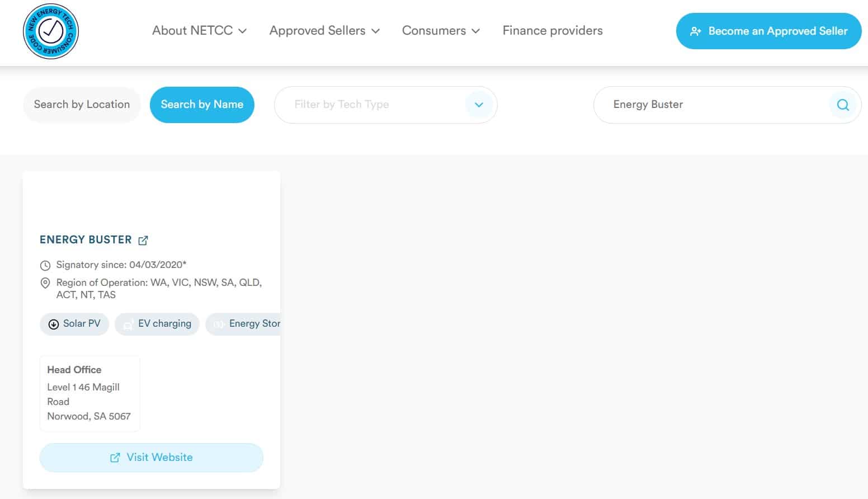Image resolution: width=868 pixels, height=499 pixels.
Task: Expand the Approved Sellers chevron
Action: [x=376, y=31]
